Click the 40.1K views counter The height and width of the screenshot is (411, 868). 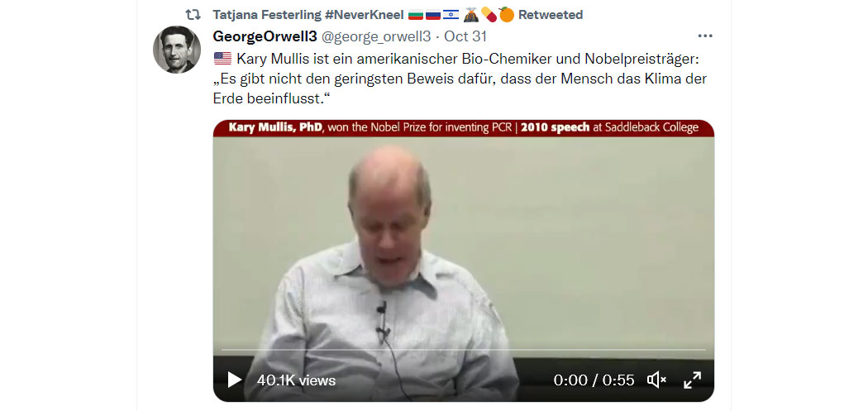(296, 380)
